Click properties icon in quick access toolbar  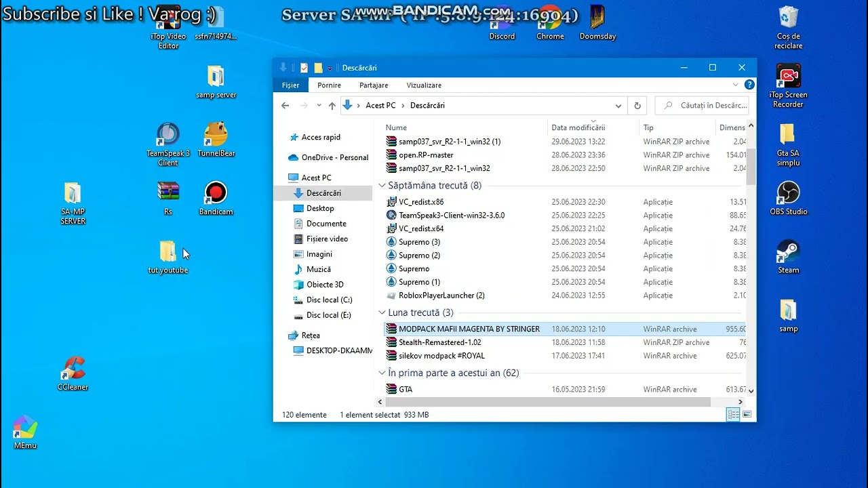[x=304, y=68]
